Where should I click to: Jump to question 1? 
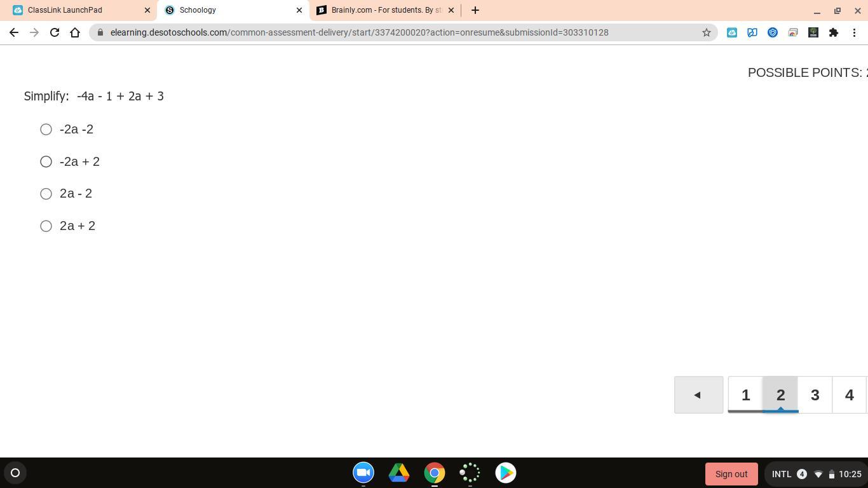[745, 395]
